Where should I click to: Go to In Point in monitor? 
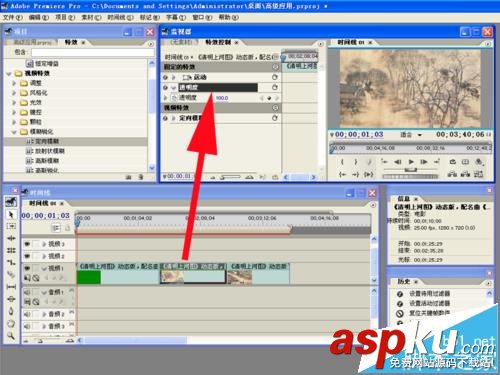pos(342,174)
